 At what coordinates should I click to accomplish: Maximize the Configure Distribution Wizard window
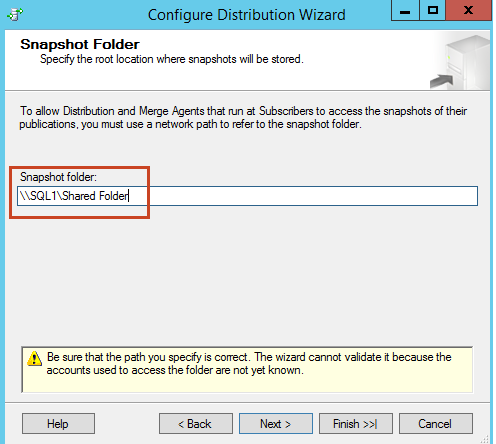tap(432, 11)
